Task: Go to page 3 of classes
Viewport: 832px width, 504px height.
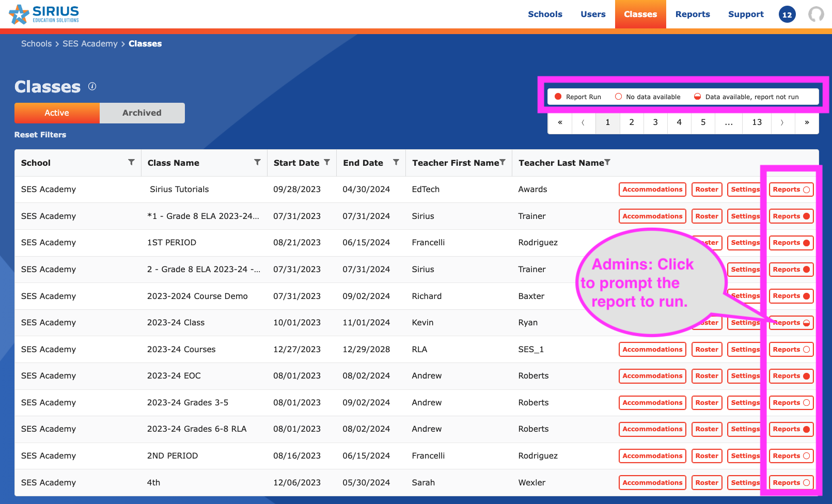Action: pyautogui.click(x=655, y=122)
